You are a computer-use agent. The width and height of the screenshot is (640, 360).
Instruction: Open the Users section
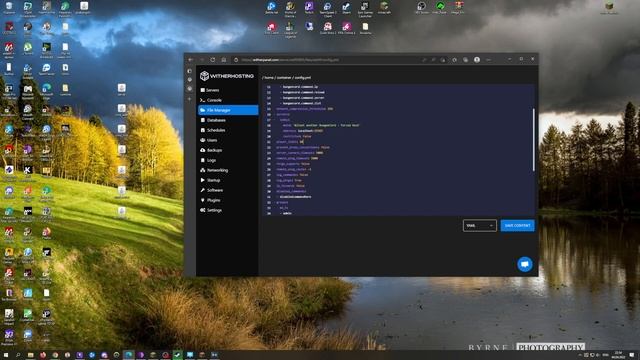point(227,140)
